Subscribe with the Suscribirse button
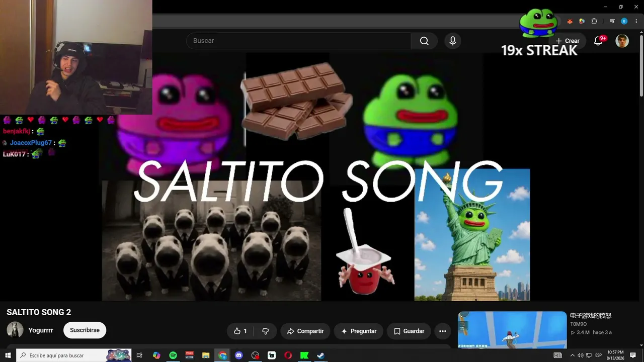Screen dimensions: 644x362 tap(85, 330)
